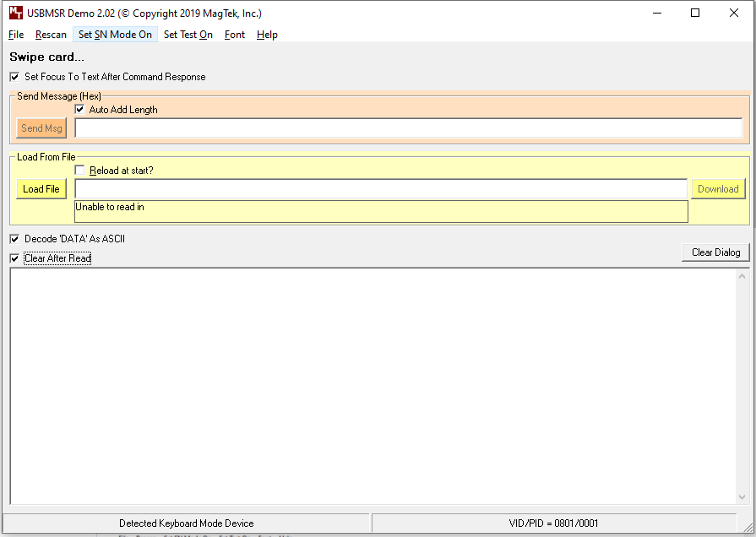Screen dimensions: 756x537
Task: Uncheck the Auto Add Length checkbox
Action: tap(79, 110)
